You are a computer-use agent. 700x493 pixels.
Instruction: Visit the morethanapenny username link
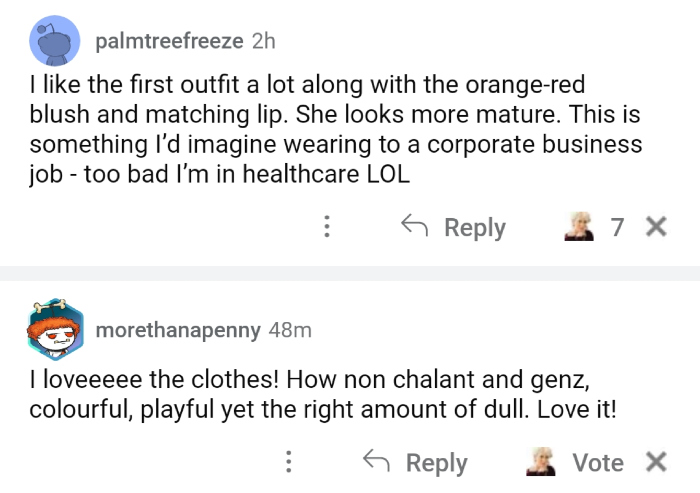tap(178, 329)
